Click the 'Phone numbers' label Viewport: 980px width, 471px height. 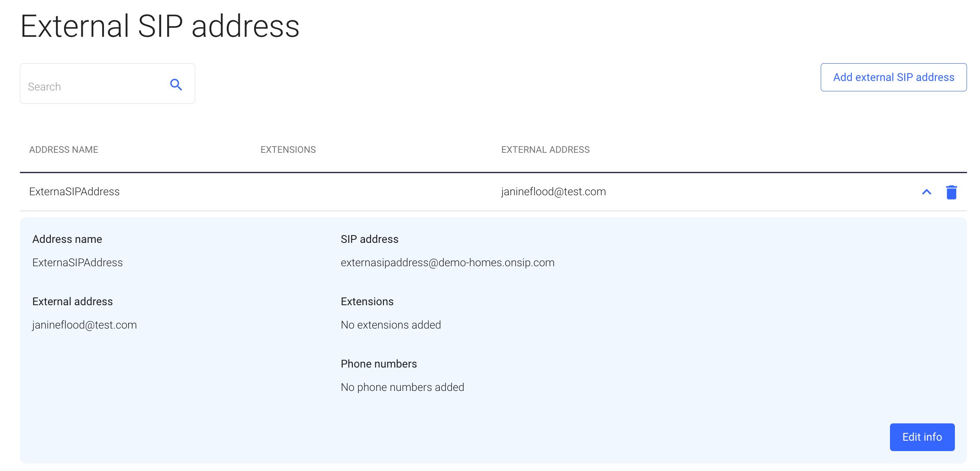pyautogui.click(x=379, y=364)
